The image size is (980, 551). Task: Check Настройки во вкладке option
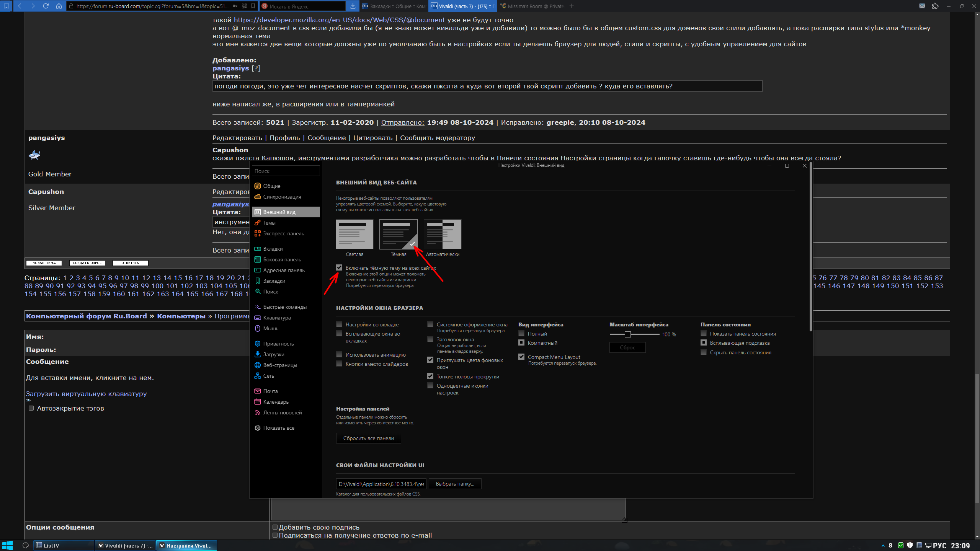click(339, 324)
